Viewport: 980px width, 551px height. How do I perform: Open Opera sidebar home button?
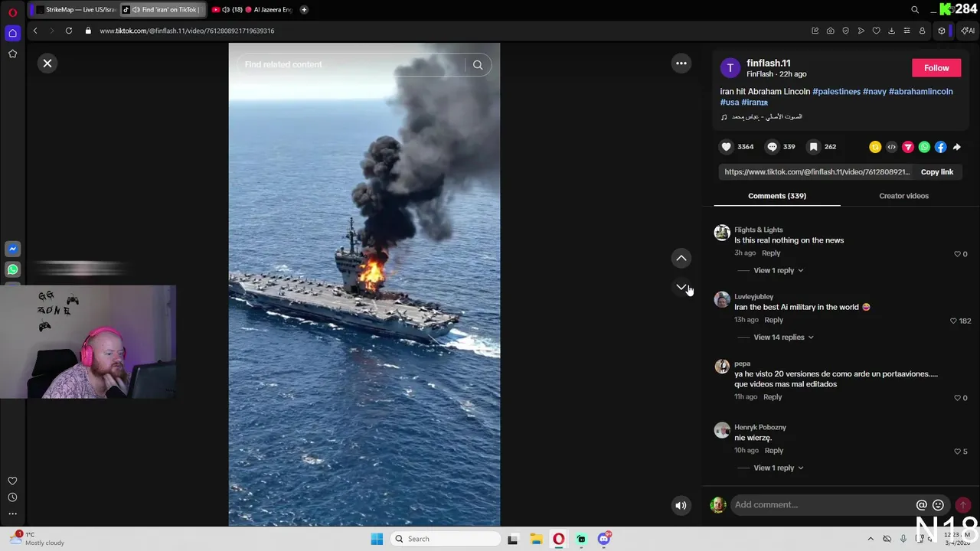coord(12,33)
